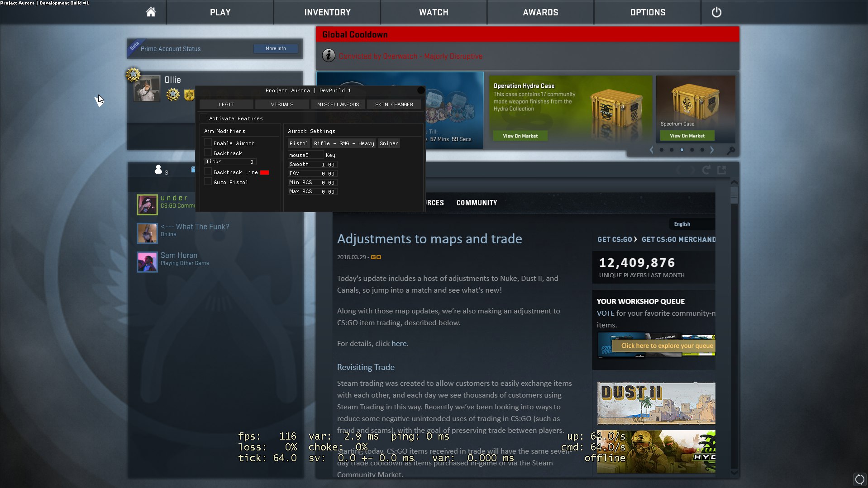Viewport: 868px width, 488px height.
Task: Open Ollie's profile avatar
Action: coord(147,88)
